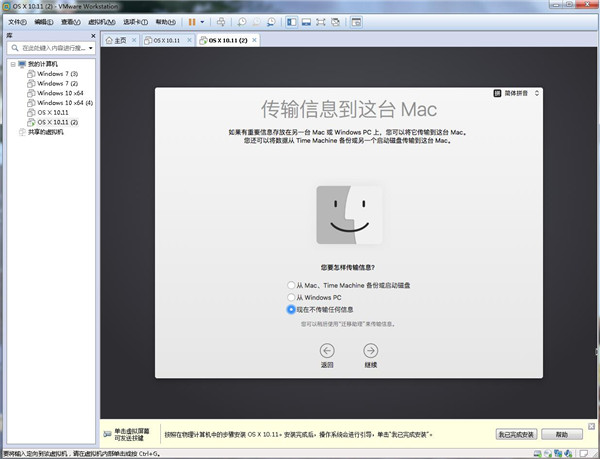This screenshot has width=600, height=459.
Task: Close the 库 library panel
Action: (x=93, y=36)
